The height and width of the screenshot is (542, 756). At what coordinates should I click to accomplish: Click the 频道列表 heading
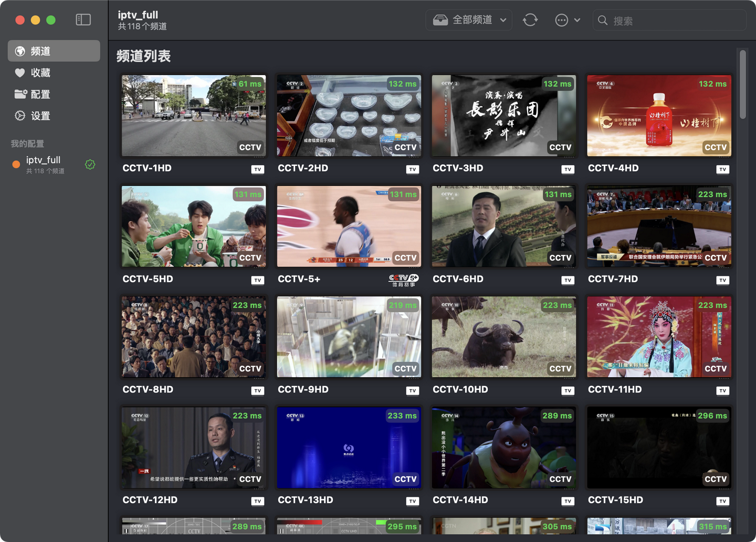click(144, 56)
